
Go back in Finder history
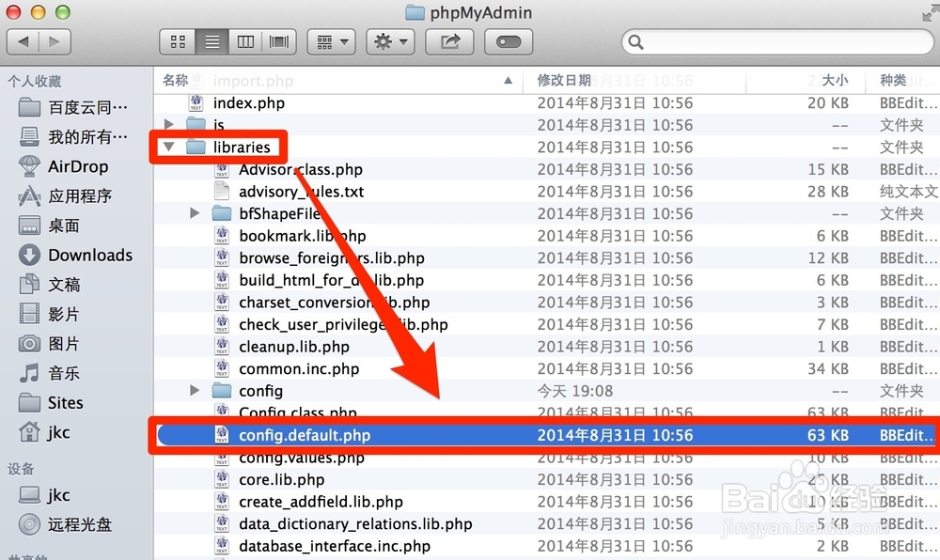point(23,42)
